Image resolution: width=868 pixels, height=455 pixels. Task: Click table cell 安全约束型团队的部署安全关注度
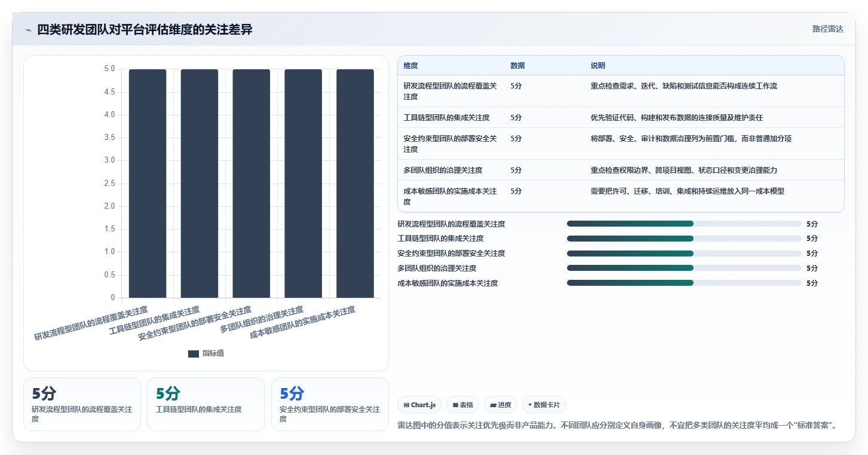pyautogui.click(x=450, y=143)
